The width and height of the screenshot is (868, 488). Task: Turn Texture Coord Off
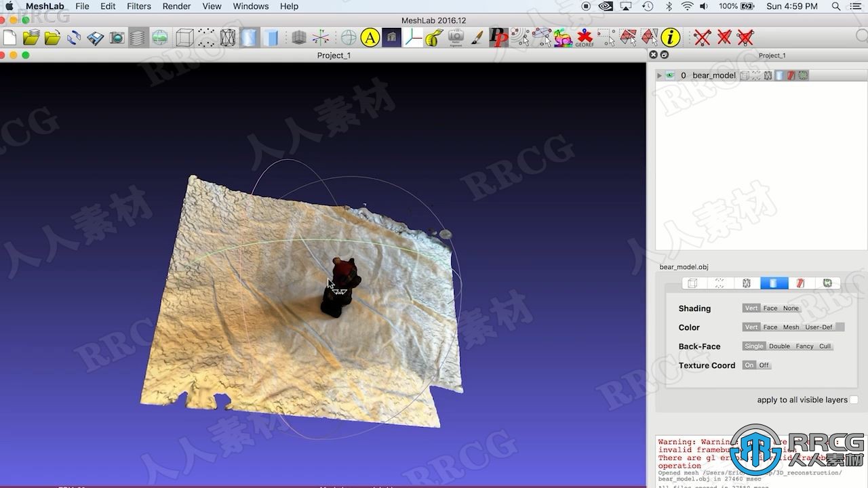[764, 365]
